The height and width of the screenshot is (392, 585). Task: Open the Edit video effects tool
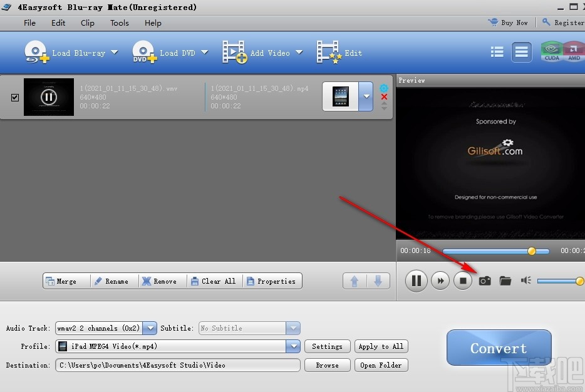tap(339, 53)
